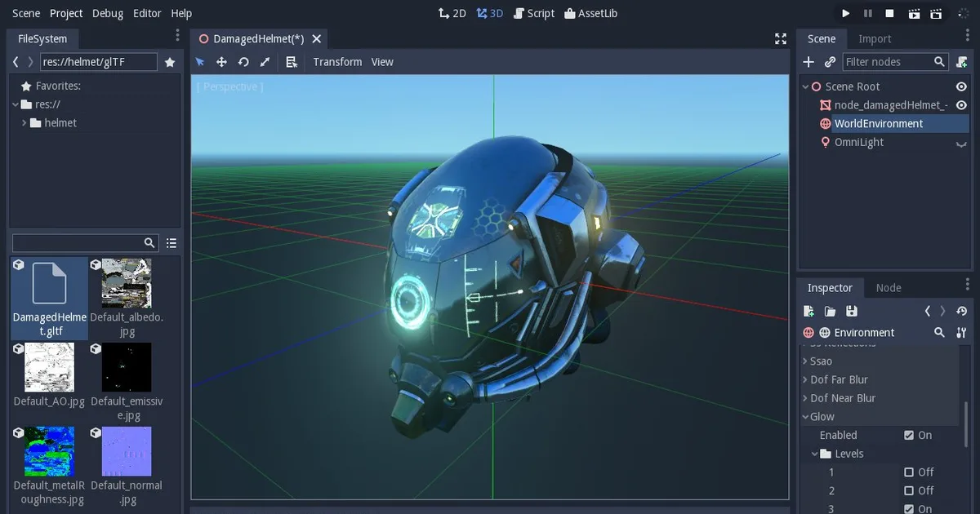
Task: Open Inspector object history list
Action: click(x=962, y=311)
